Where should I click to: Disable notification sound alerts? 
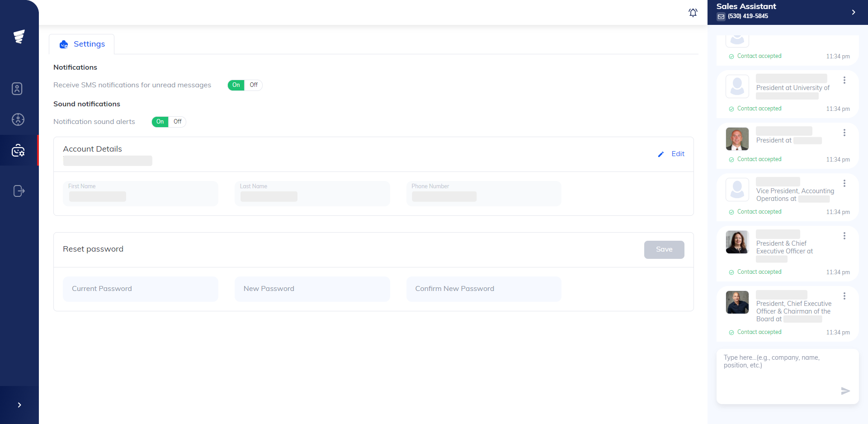pyautogui.click(x=177, y=122)
